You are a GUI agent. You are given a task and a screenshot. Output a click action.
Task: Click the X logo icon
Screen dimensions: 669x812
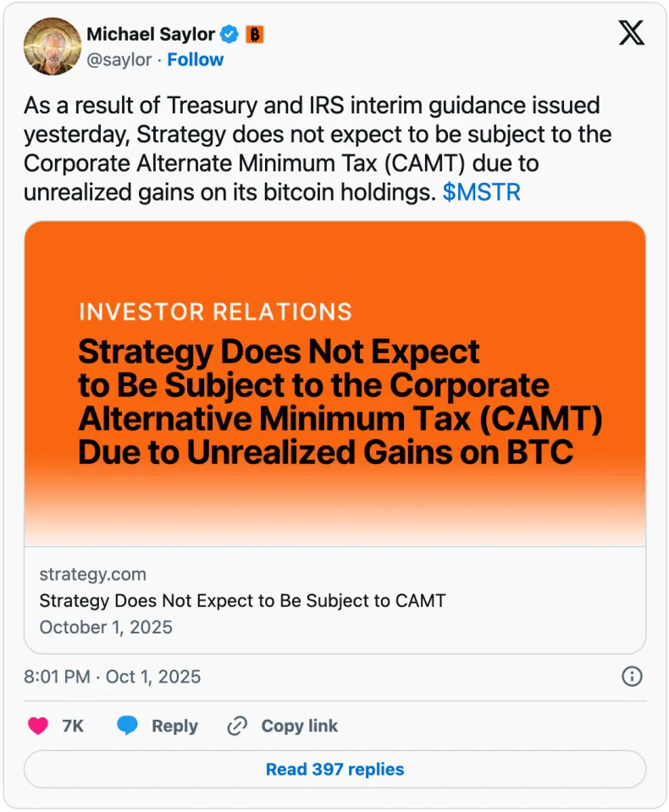point(631,33)
